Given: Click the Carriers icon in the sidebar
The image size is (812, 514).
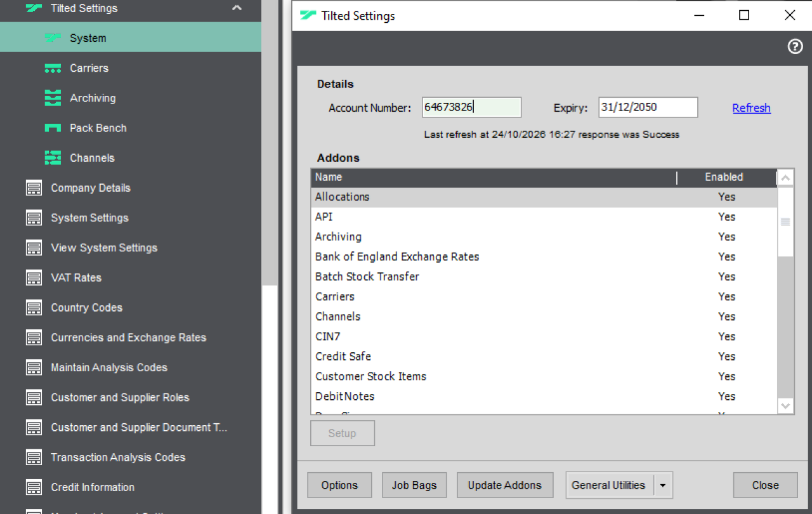Looking at the screenshot, I should point(53,68).
